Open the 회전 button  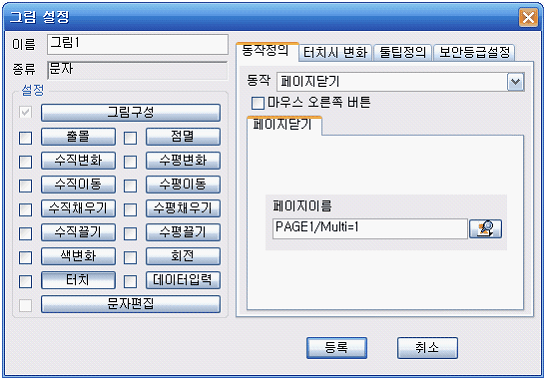point(183,256)
